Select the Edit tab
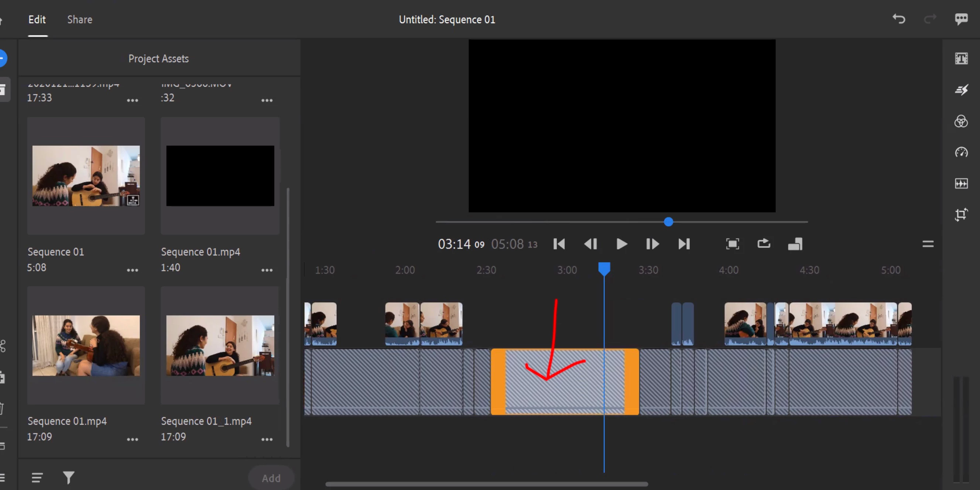The image size is (980, 490). [37, 20]
